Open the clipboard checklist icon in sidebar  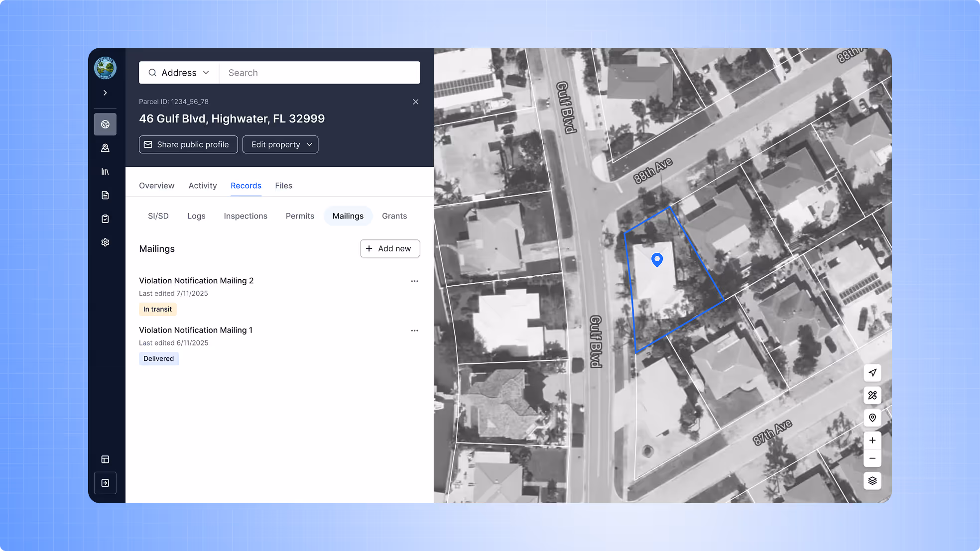click(105, 219)
